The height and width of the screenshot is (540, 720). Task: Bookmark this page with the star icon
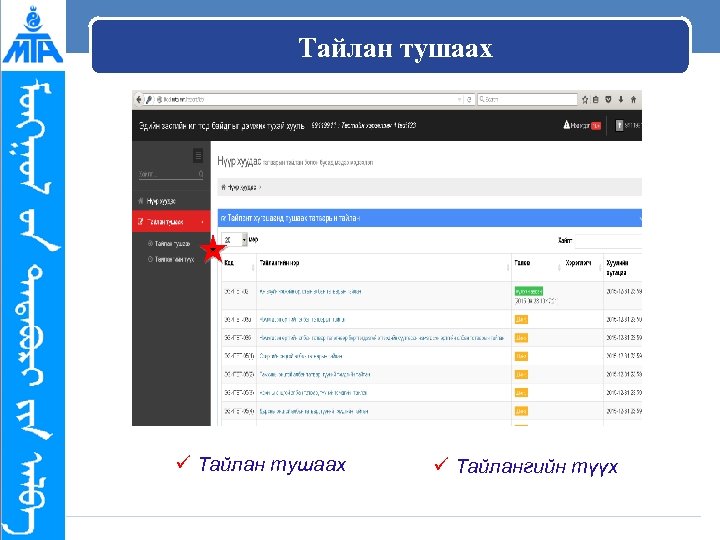pos(585,99)
